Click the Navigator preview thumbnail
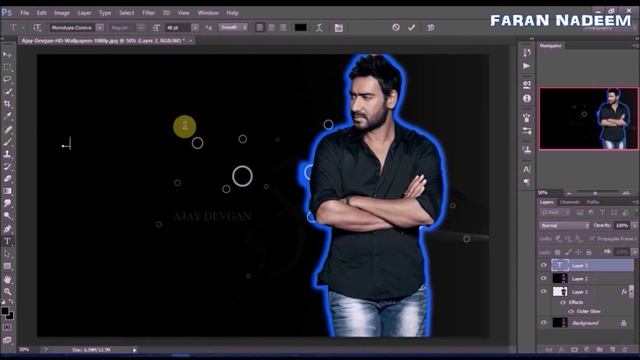The height and width of the screenshot is (360, 640). point(589,118)
